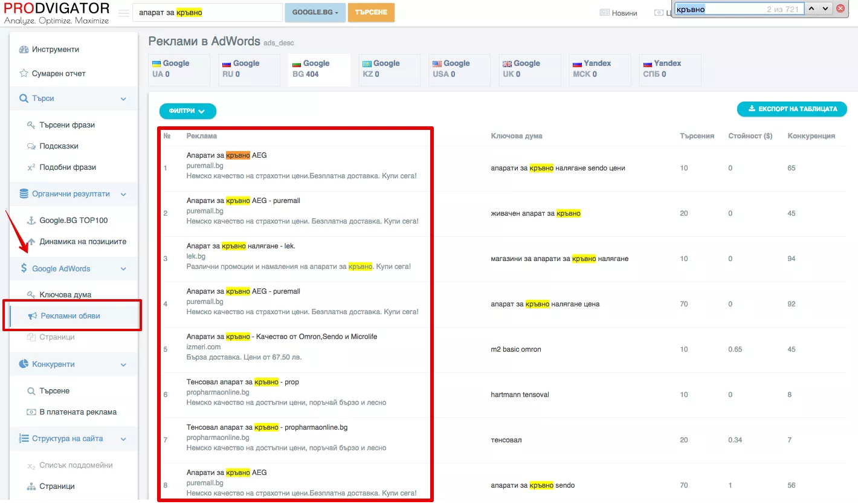This screenshot has height=504, width=858.
Task: Go to previous find result arrow
Action: tap(812, 8)
